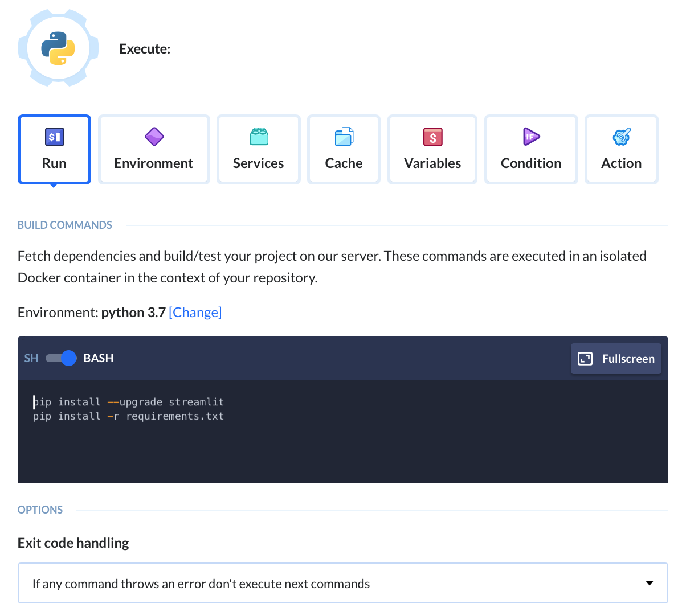Click the BASH label

click(x=99, y=358)
